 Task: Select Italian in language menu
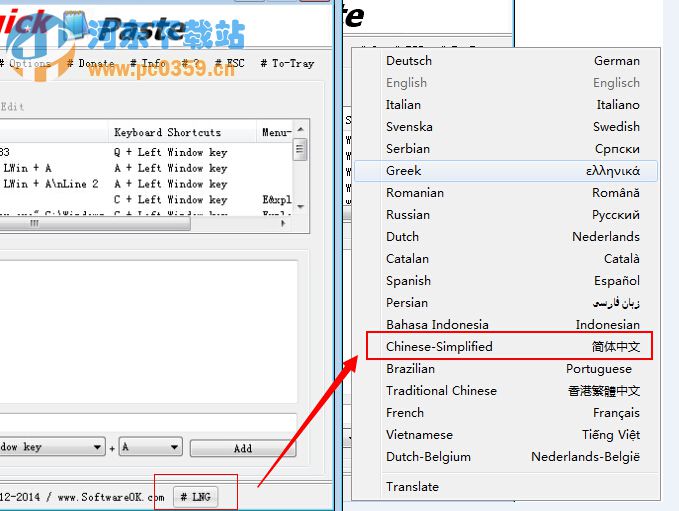(x=506, y=105)
